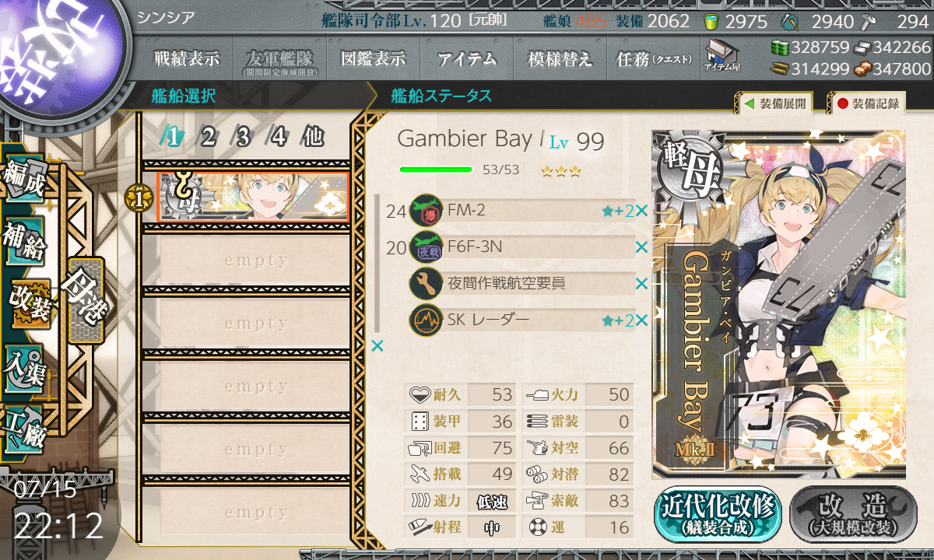
Task: Open the アイテム屋 shop icon
Action: point(722,56)
